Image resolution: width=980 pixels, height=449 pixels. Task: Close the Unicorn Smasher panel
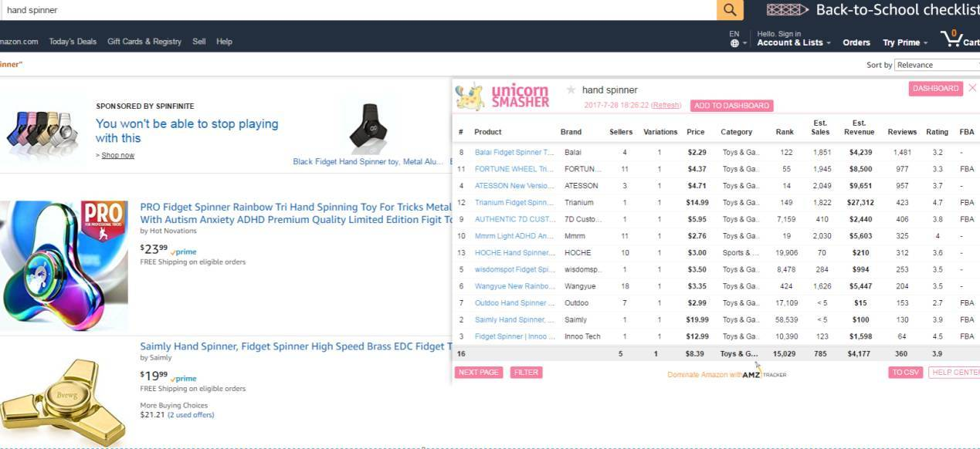972,88
